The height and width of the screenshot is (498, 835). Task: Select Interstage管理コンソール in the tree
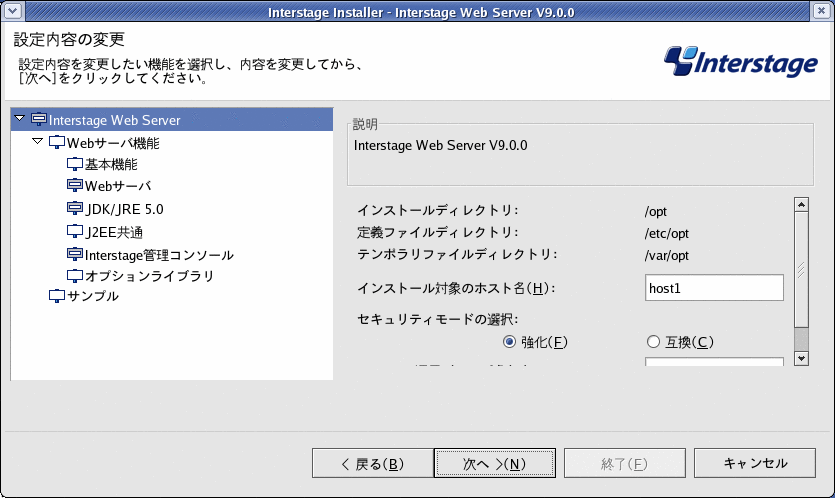[x=159, y=255]
